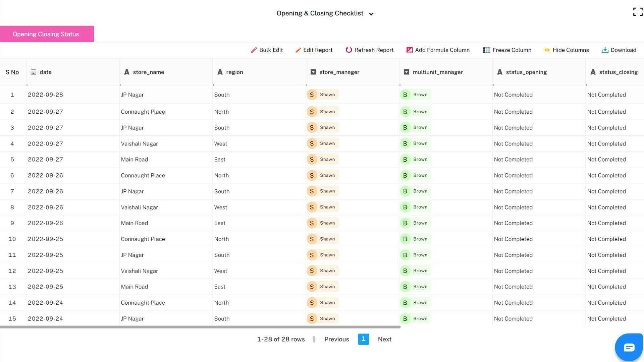
Task: Click the Previous pagination link
Action: 336,339
